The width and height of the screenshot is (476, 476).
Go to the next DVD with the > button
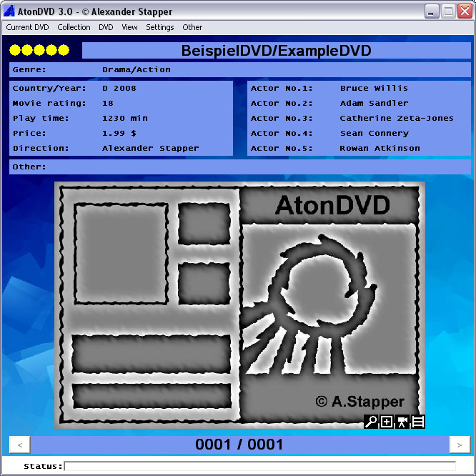coord(460,445)
